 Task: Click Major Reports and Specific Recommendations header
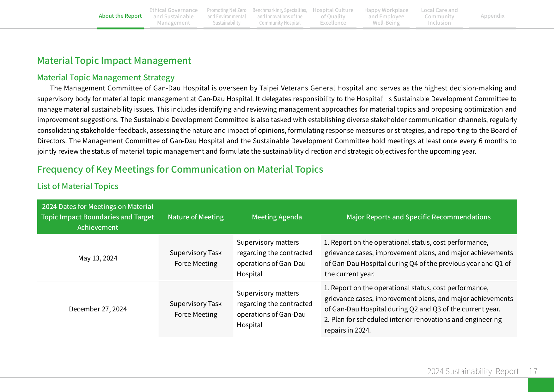click(x=419, y=217)
